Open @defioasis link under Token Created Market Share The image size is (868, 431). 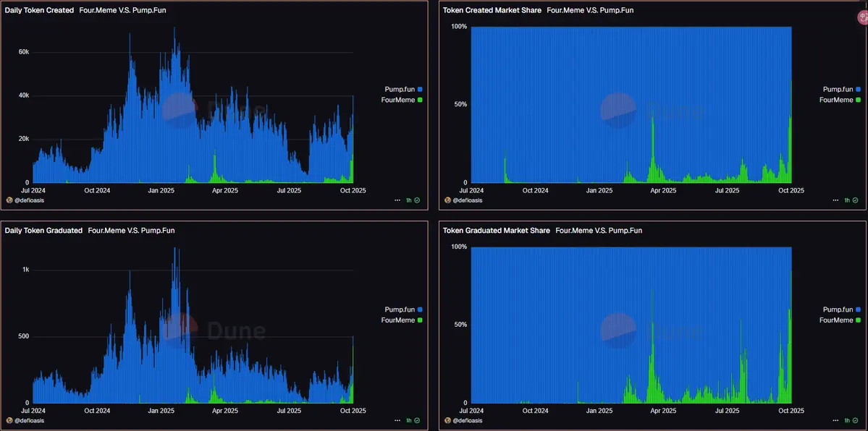pyautogui.click(x=467, y=200)
